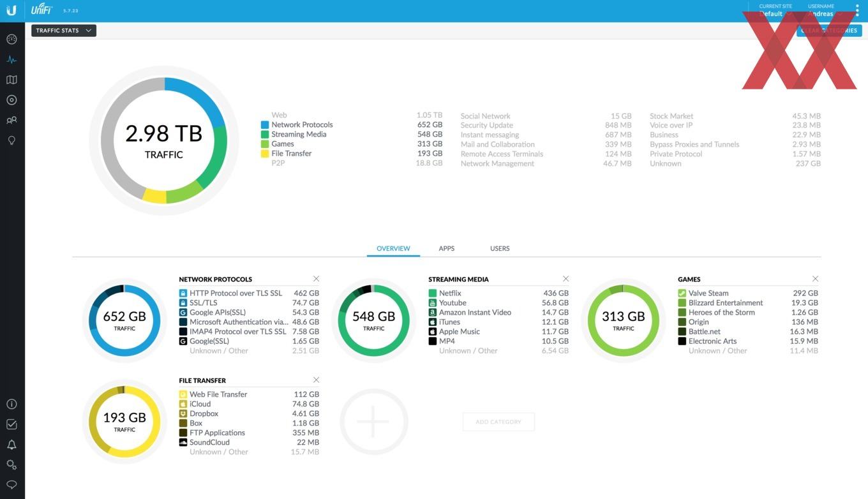Open the Dashboard icon in the sidebar
This screenshot has height=499, width=868.
click(x=11, y=39)
